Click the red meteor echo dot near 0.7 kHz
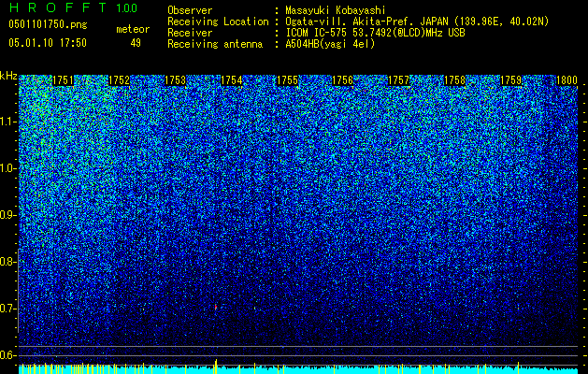The width and height of the screenshot is (588, 374). point(216,307)
